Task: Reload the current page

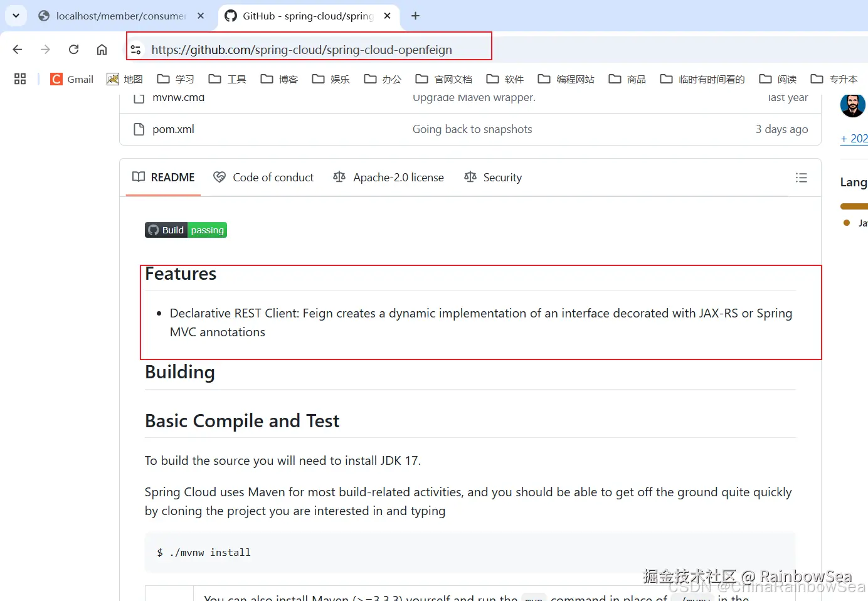Action: (73, 50)
